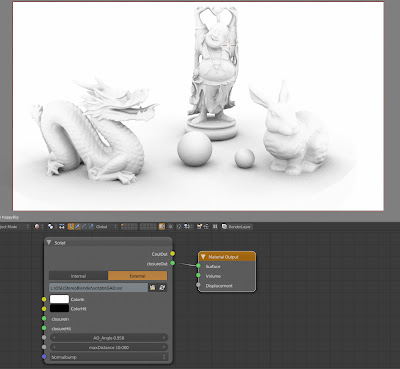Toggle the snap magnet icon
Screen dimensions: 400x369
pos(179,226)
